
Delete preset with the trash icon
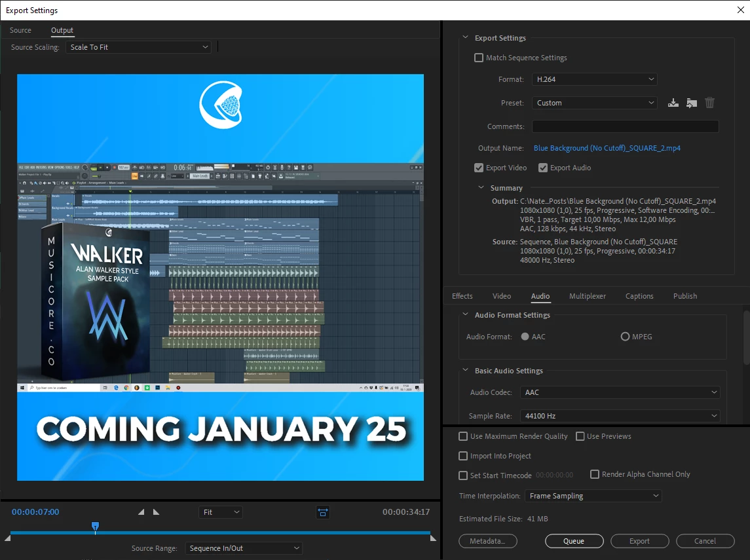click(x=710, y=103)
